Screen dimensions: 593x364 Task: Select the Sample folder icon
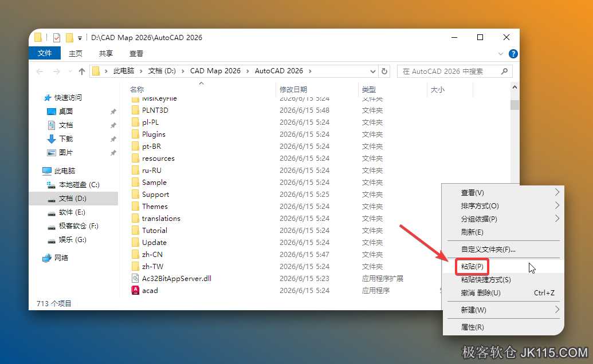135,183
